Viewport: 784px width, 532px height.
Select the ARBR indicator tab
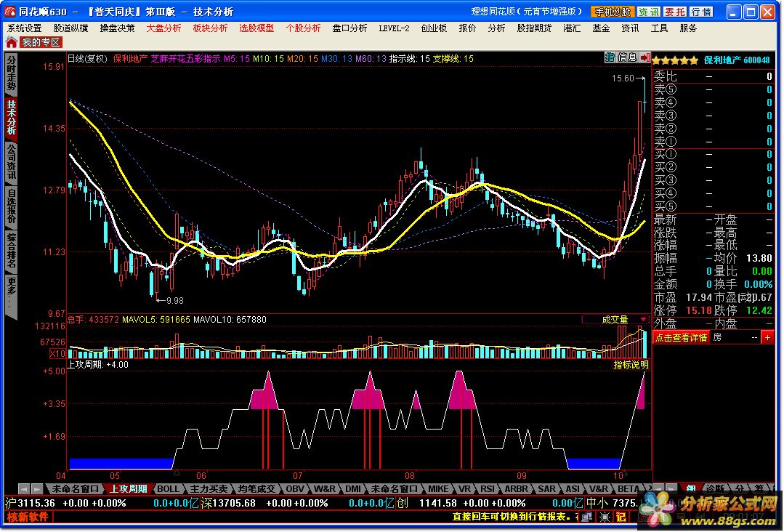coord(516,489)
